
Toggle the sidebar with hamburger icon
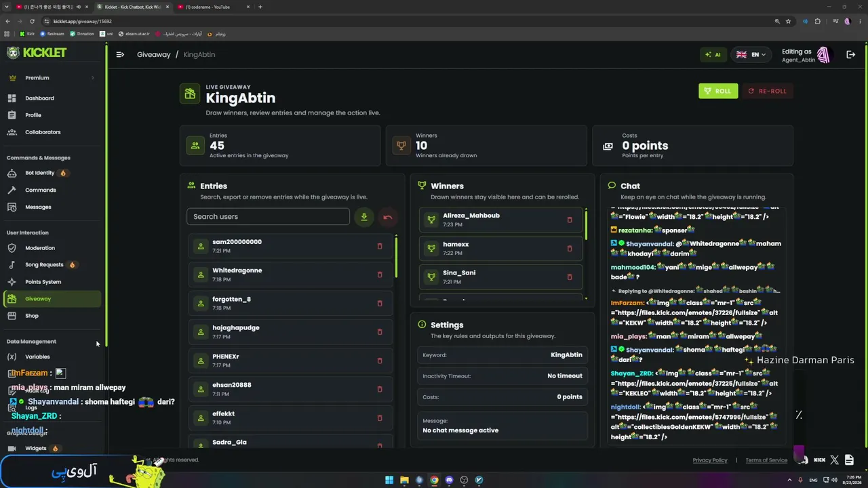(x=120, y=54)
